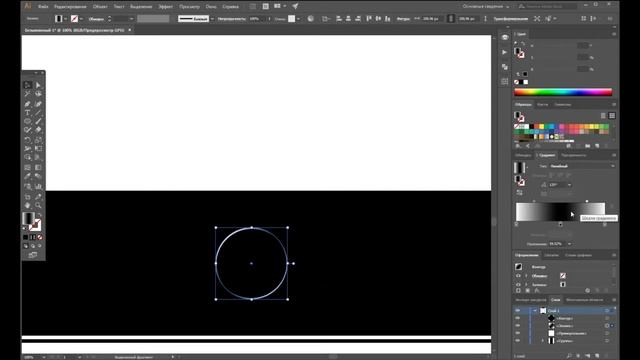Select the Hand tool
This screenshot has height=360, width=640.
27,205
